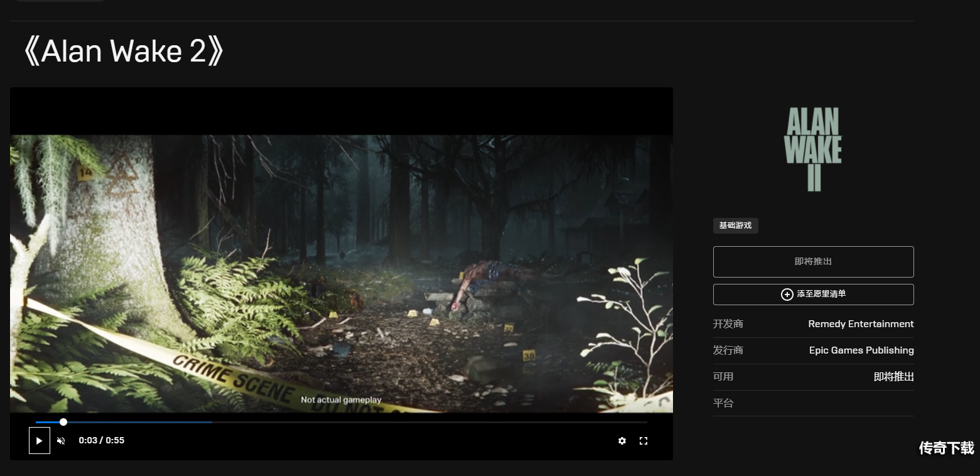Click the Alan Wake II logo image
The width and height of the screenshot is (980, 476).
tap(813, 149)
